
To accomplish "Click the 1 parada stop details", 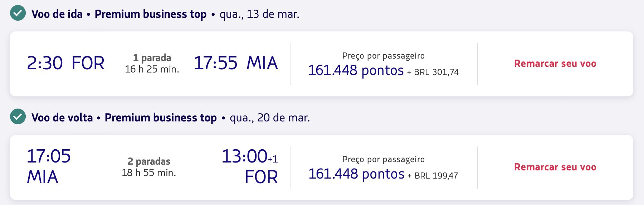I will tap(152, 57).
